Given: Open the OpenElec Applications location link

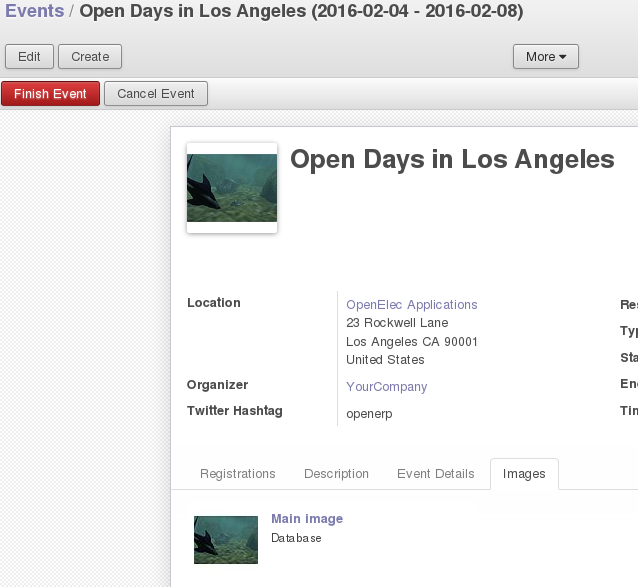Looking at the screenshot, I should [x=411, y=305].
